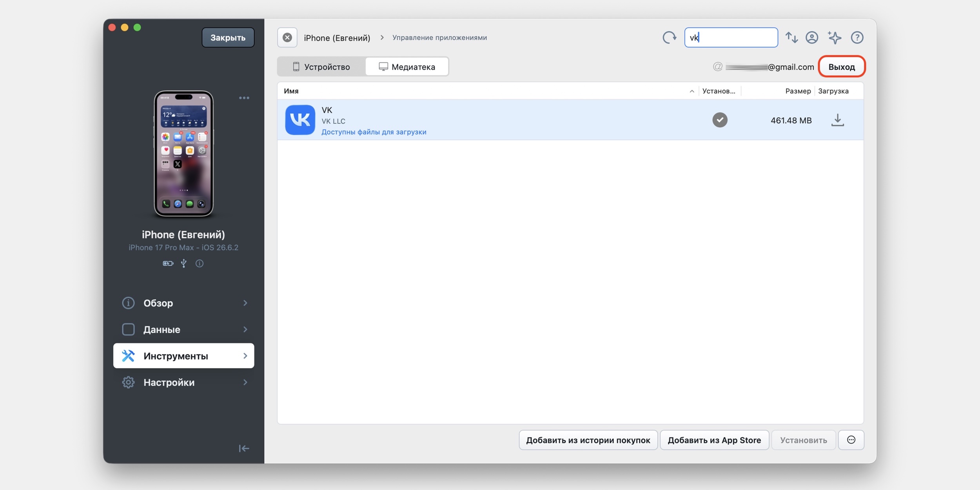
Task: Click the VK installed checkmark icon
Action: pos(720,120)
